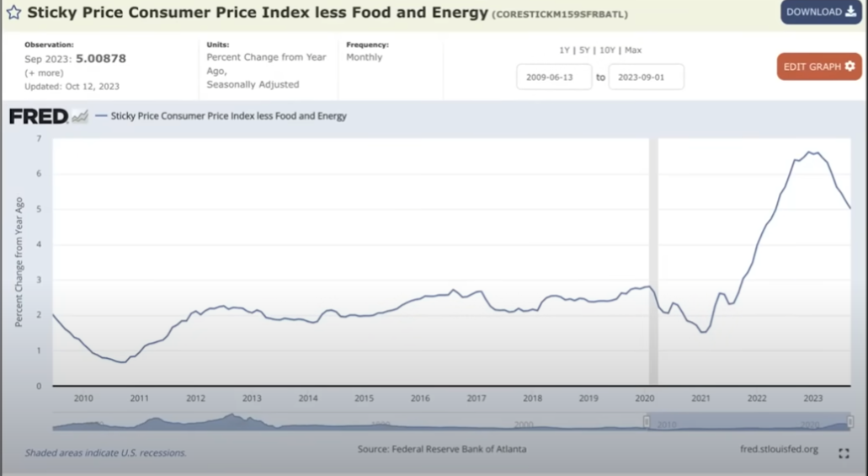This screenshot has width=868, height=476.
Task: Click the fullscreen expand icon
Action: point(844,453)
